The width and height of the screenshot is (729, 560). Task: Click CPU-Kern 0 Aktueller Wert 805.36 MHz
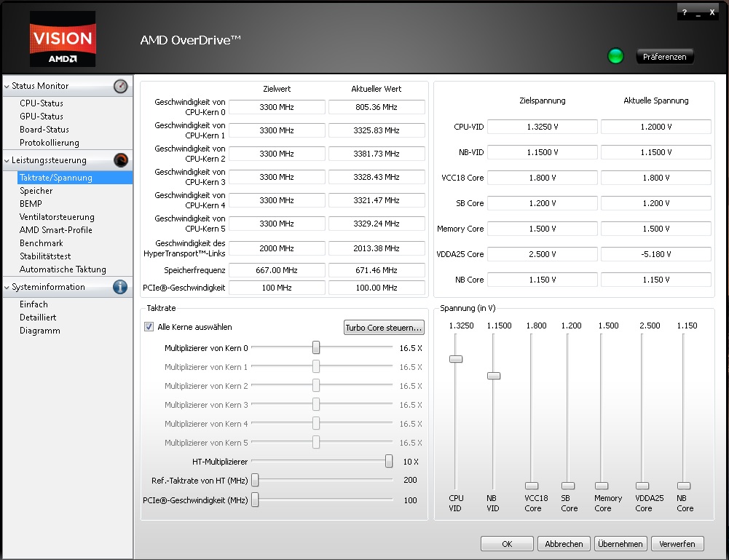376,107
